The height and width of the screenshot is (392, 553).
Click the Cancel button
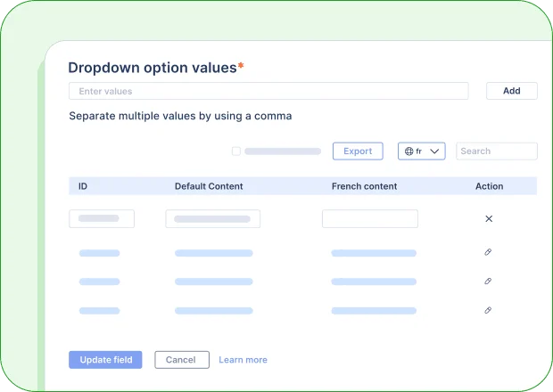click(x=181, y=360)
